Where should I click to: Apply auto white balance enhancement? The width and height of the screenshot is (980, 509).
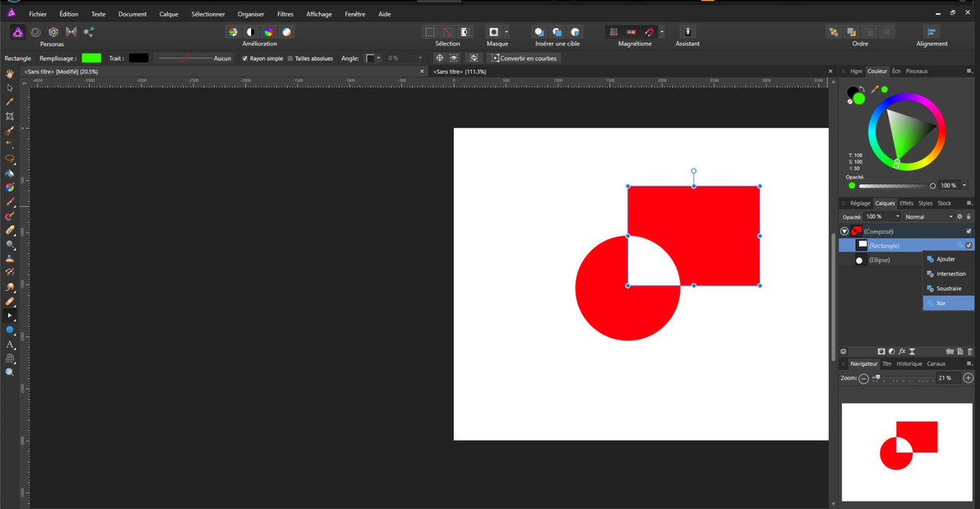tap(286, 32)
